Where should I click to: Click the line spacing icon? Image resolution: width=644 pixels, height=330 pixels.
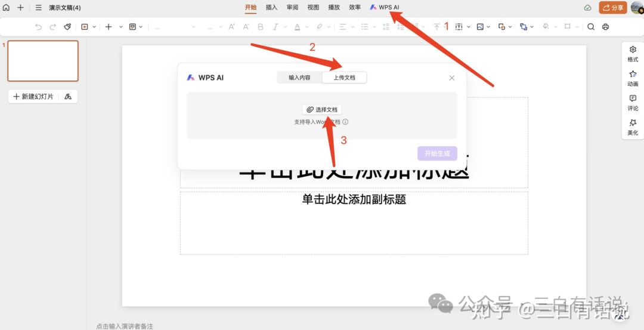click(386, 27)
